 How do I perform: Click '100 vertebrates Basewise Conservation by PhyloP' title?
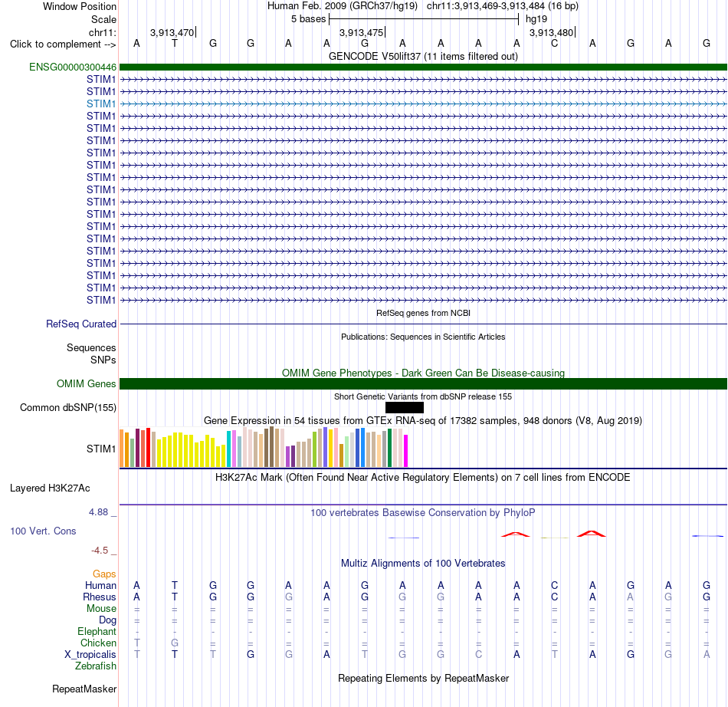423,512
